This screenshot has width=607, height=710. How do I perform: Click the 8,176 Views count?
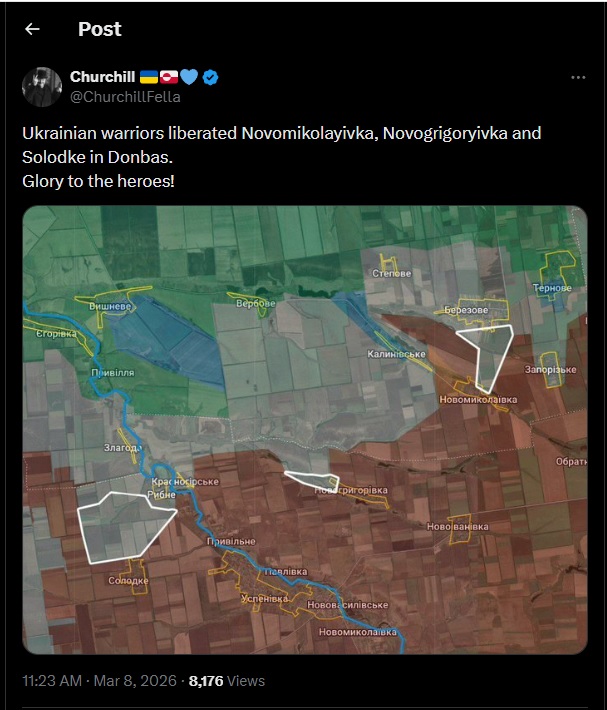pyautogui.click(x=227, y=681)
